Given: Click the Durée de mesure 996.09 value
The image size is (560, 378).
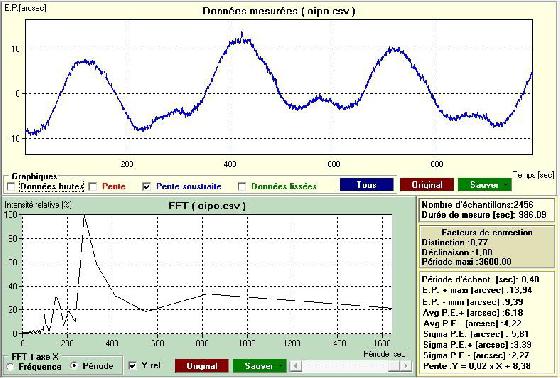Looking at the screenshot, I should (532, 215).
